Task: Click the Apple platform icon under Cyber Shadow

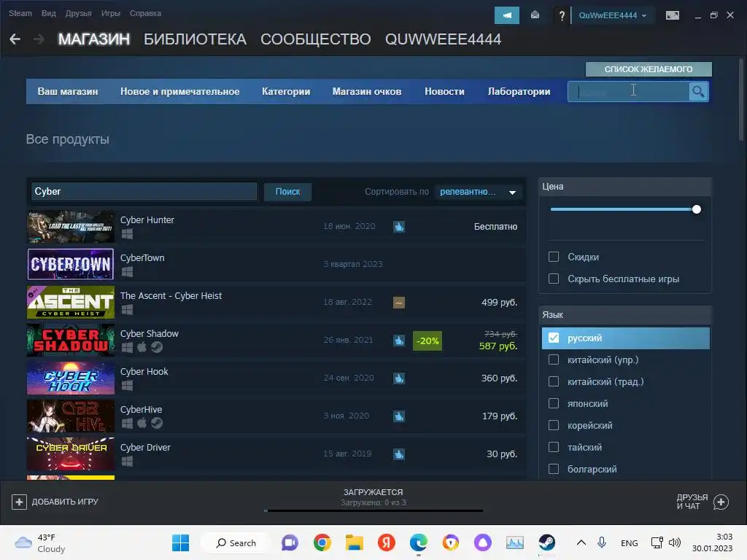Action: pyautogui.click(x=142, y=347)
